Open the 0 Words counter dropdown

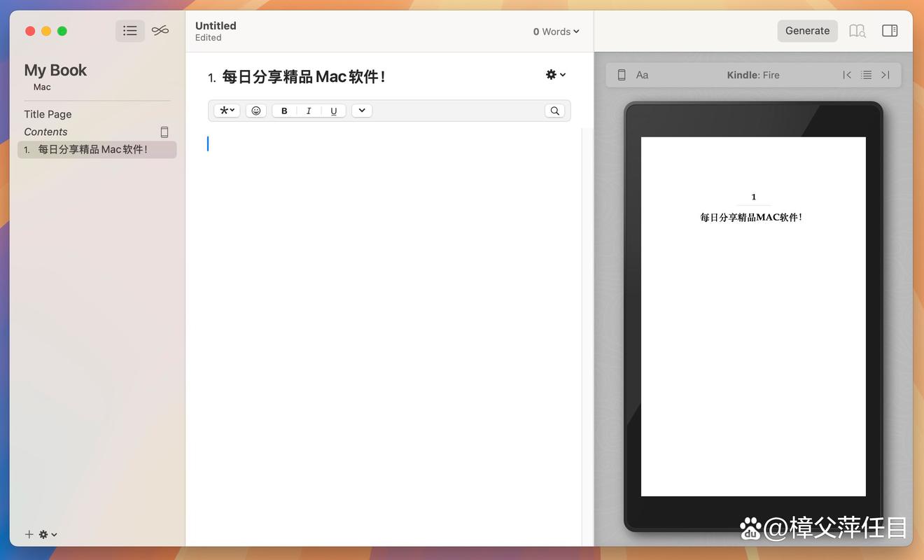point(556,31)
